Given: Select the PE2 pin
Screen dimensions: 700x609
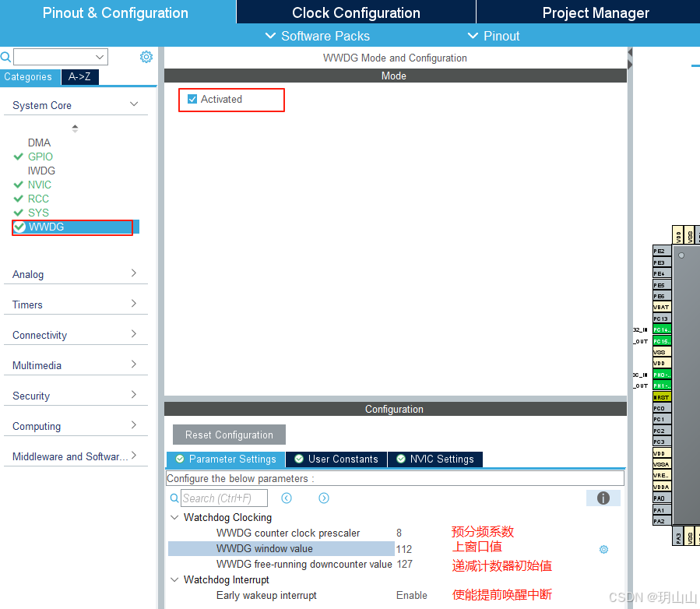Looking at the screenshot, I should point(662,251).
